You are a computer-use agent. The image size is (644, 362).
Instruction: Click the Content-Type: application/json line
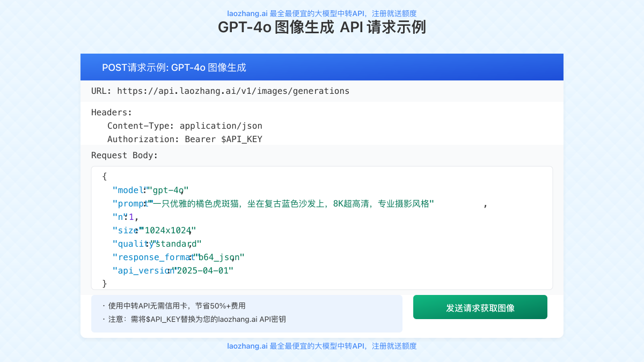[185, 126]
